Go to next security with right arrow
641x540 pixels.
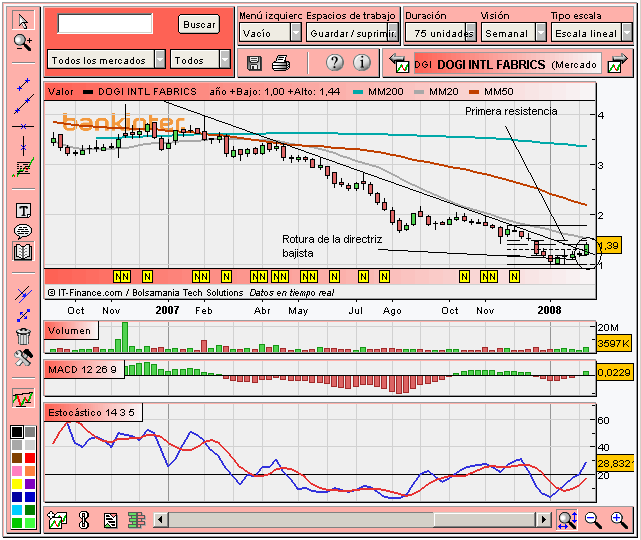(618, 63)
